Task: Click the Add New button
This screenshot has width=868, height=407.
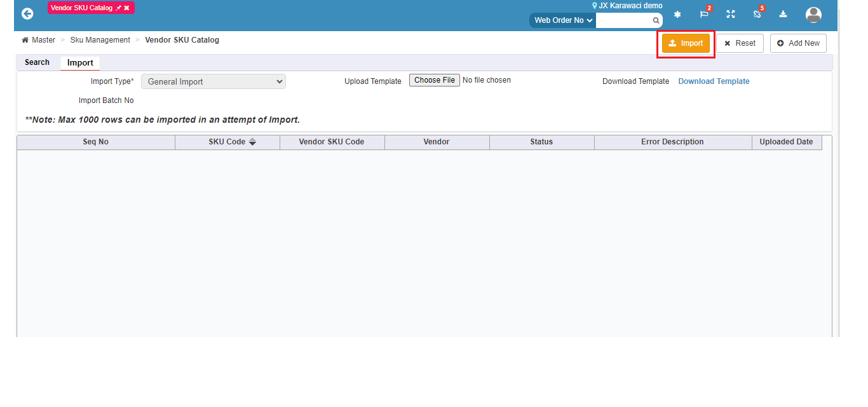Action: click(798, 43)
